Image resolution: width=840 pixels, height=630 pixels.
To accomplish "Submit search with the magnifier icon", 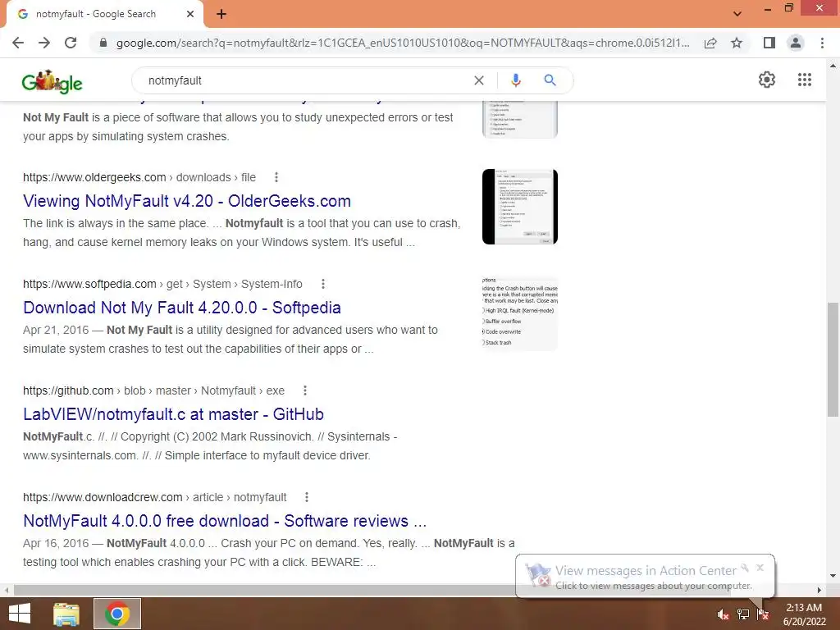I will (550, 80).
